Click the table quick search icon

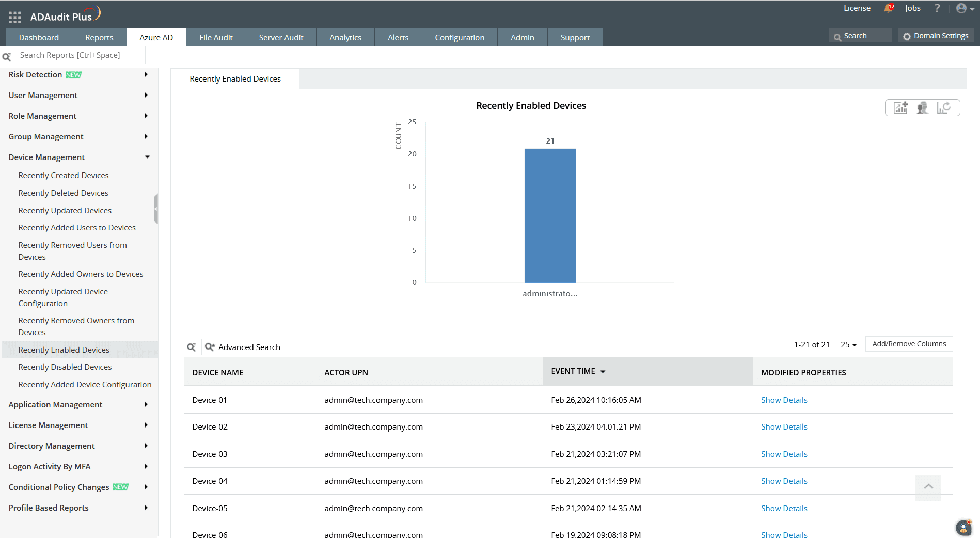pyautogui.click(x=192, y=347)
